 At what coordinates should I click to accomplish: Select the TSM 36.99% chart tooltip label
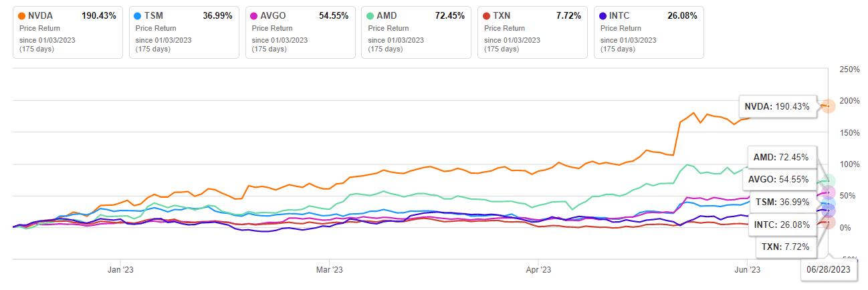point(780,202)
